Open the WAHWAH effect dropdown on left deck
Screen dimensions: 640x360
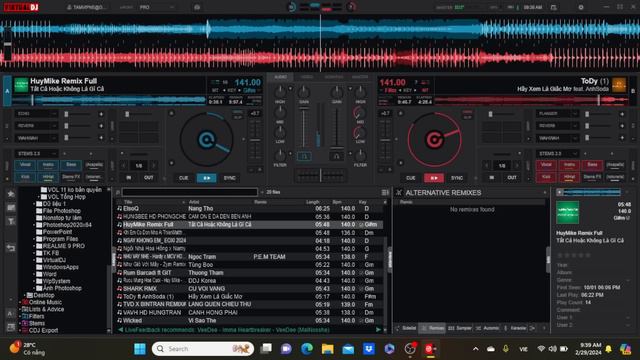coord(36,138)
